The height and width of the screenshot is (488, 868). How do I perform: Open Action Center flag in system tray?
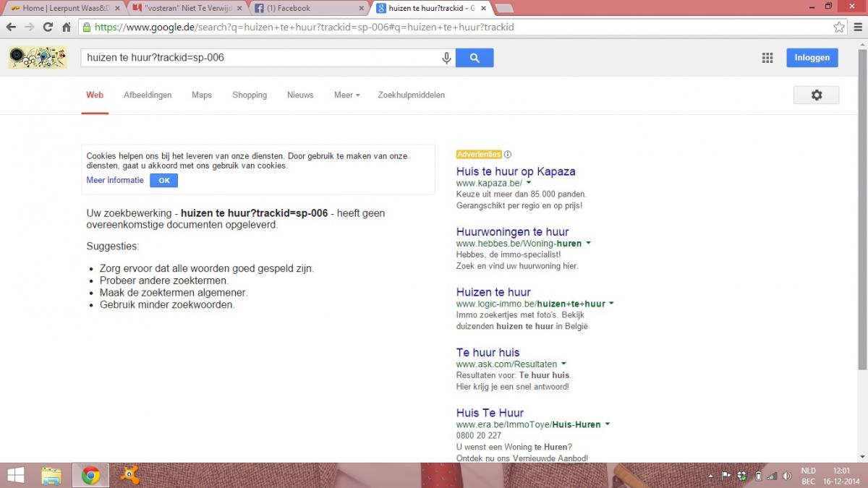coord(726,476)
